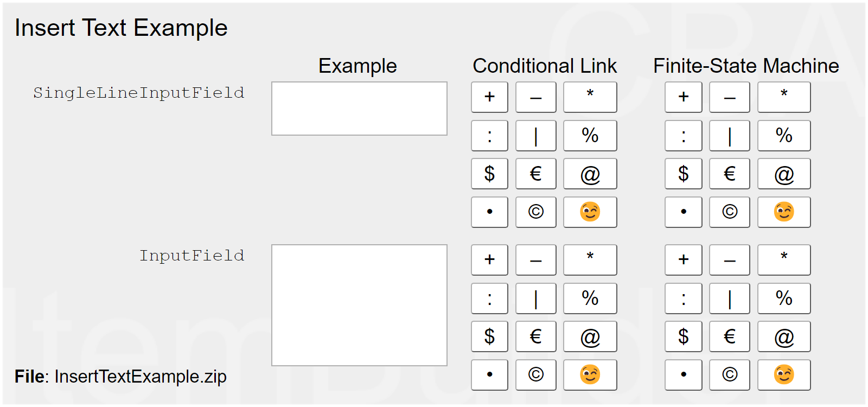Screen dimensions: 868x407
Task: Click inside the SingleLineInputField example text box
Action: tap(359, 109)
